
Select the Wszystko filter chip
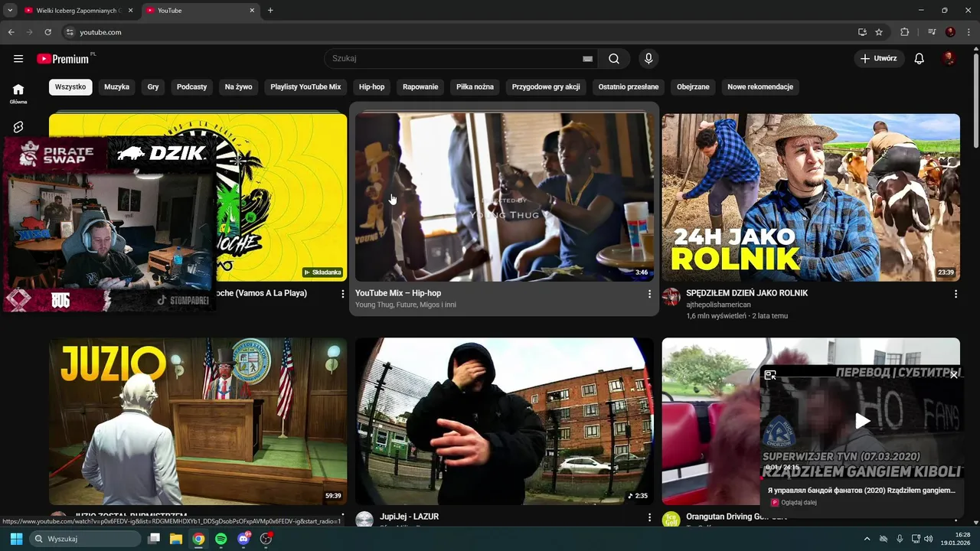(x=70, y=87)
